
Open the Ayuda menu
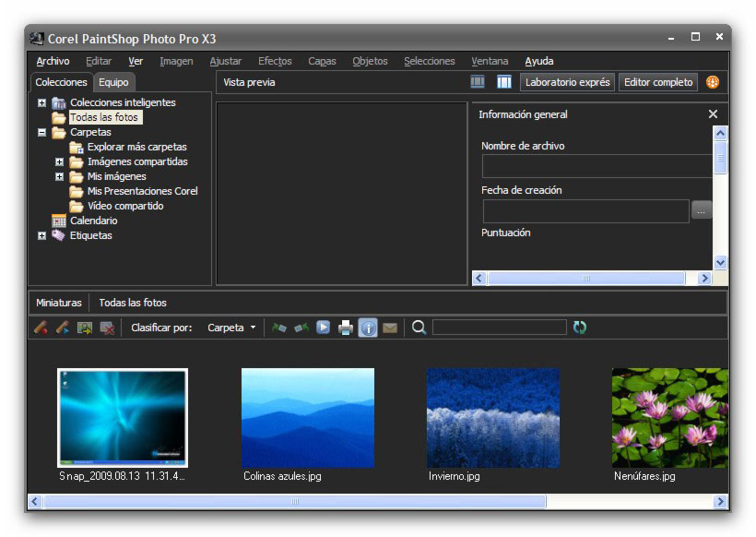click(539, 61)
